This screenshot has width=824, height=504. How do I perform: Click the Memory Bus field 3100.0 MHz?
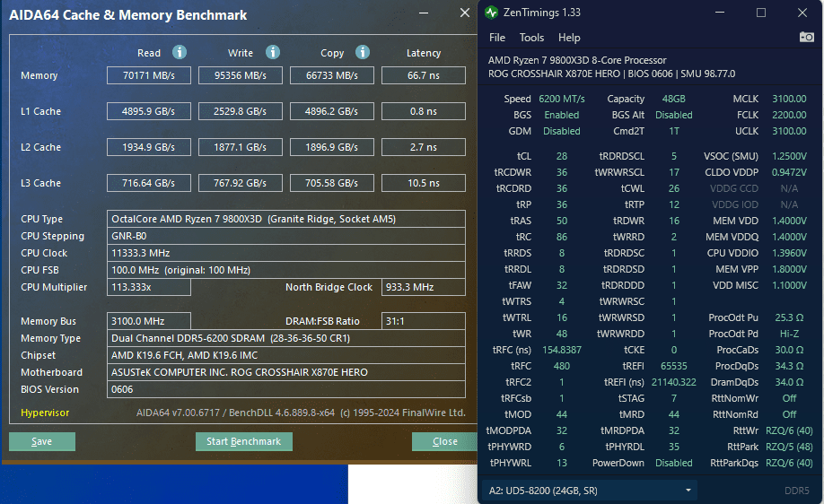[x=149, y=321]
